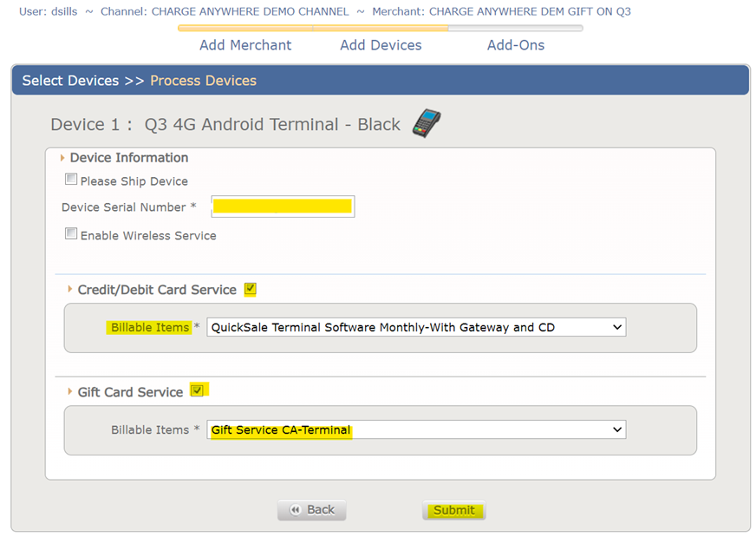Uncheck the Credit/Debit Card Service checkbox
Image resolution: width=756 pixels, height=537 pixels.
251,289
